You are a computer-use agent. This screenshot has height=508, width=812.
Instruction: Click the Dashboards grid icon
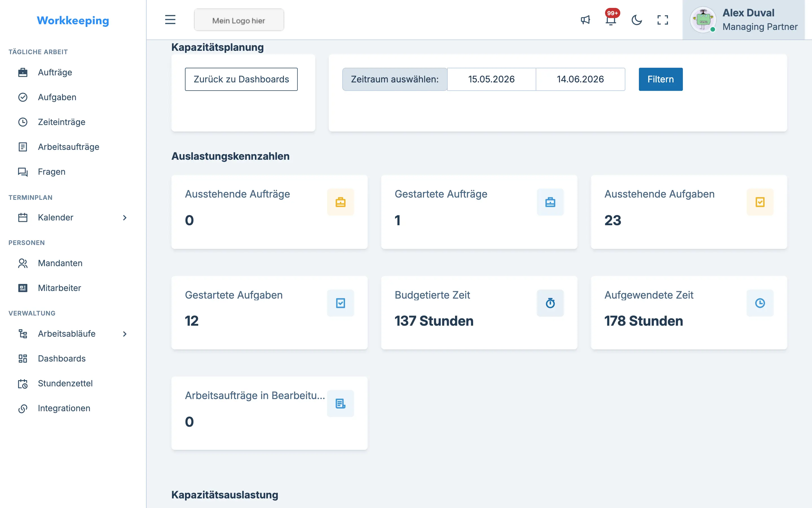pos(23,359)
